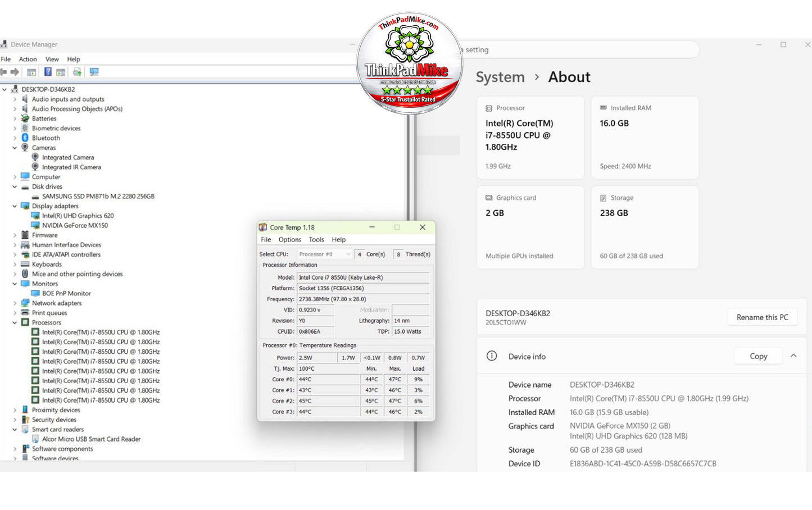The width and height of the screenshot is (812, 510).
Task: Open the Core Temp Tools menu
Action: [x=316, y=239]
